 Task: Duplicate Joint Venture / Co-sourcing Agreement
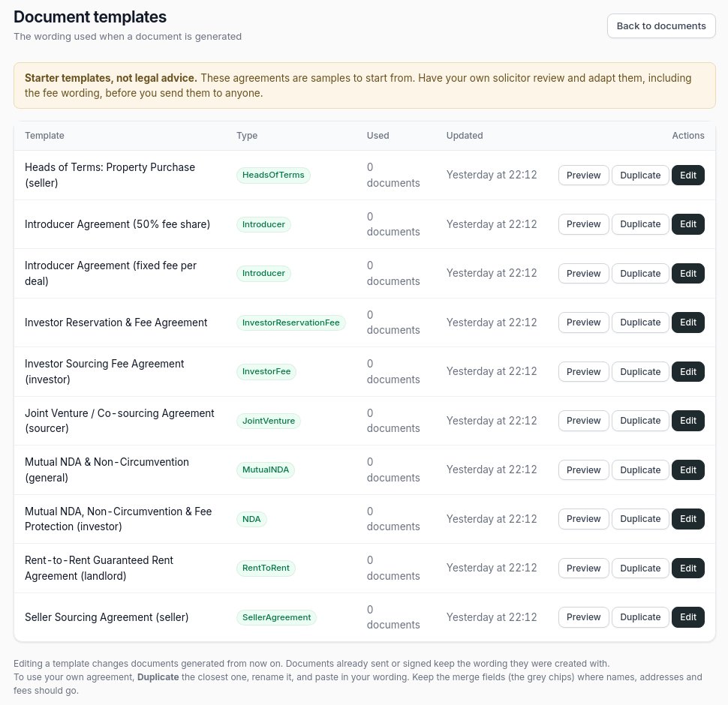(640, 421)
